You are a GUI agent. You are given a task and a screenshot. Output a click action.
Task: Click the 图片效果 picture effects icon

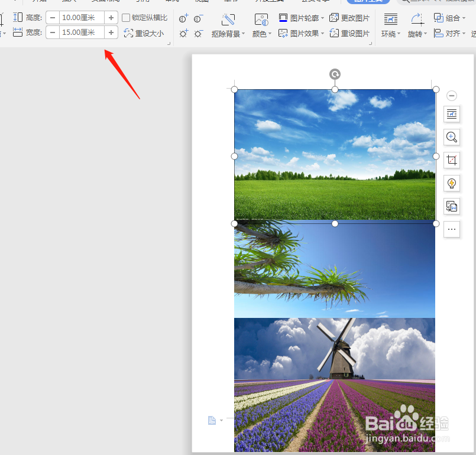[283, 33]
